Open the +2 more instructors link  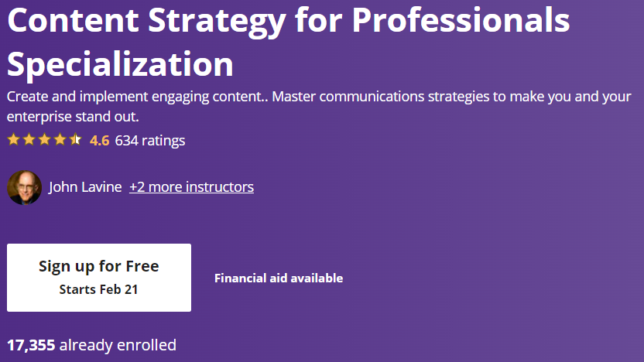pos(191,187)
